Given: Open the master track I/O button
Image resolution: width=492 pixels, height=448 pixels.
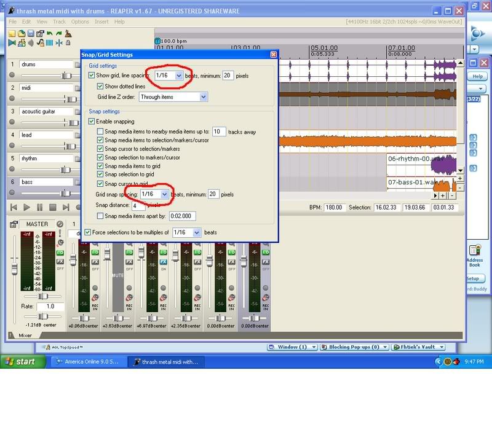Looking at the screenshot, I should point(60,253).
